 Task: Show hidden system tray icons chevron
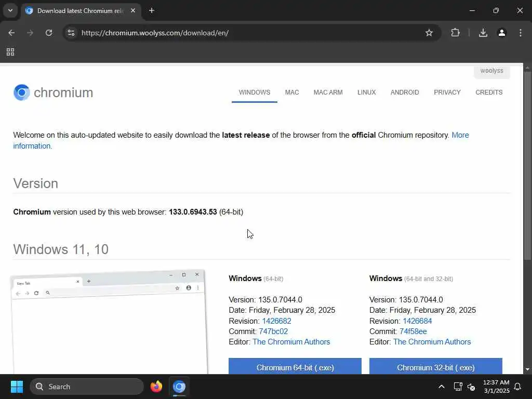(442, 387)
